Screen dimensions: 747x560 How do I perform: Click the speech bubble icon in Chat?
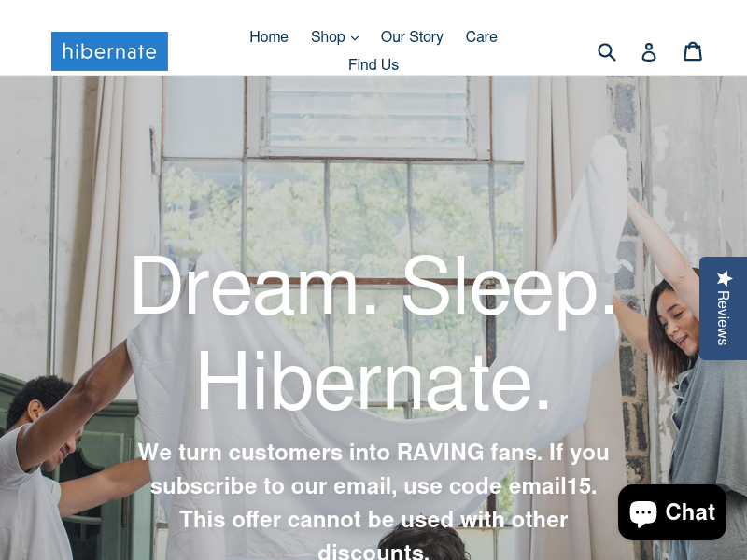point(643,513)
